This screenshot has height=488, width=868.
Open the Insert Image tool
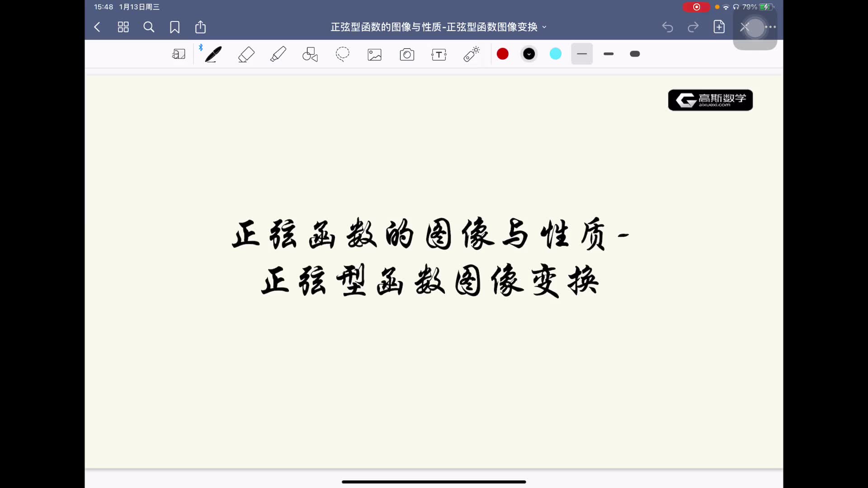pyautogui.click(x=374, y=55)
